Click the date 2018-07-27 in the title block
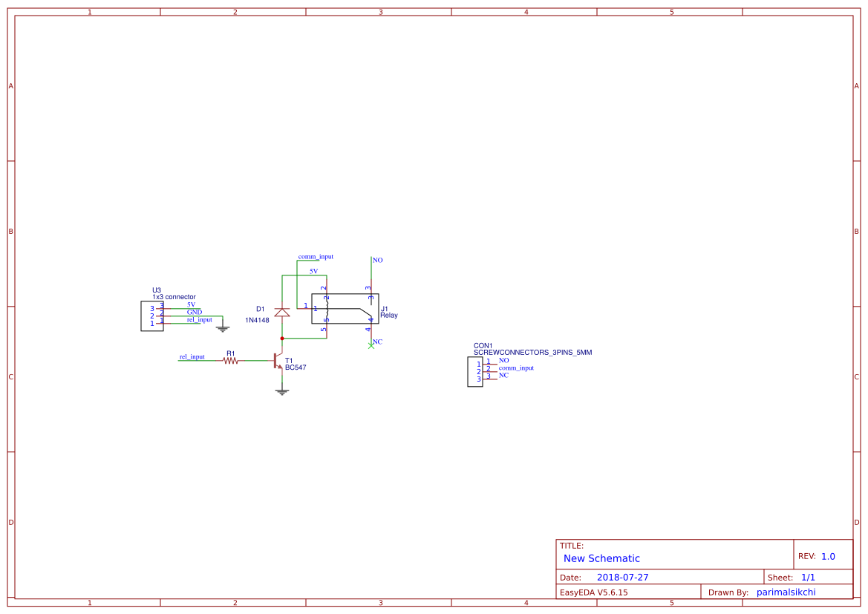 point(623,576)
